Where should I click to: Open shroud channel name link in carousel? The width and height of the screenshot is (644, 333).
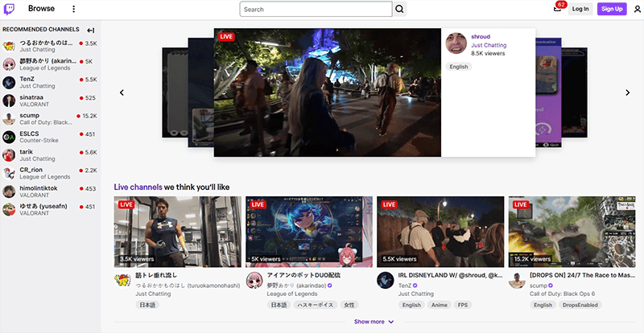point(481,36)
